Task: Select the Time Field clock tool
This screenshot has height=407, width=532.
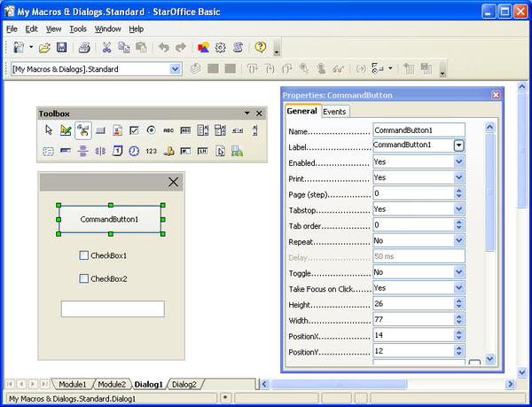Action: coord(134,151)
